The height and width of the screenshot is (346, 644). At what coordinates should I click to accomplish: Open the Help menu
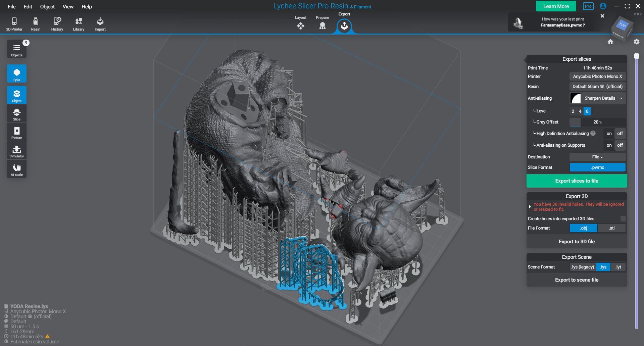tap(87, 6)
